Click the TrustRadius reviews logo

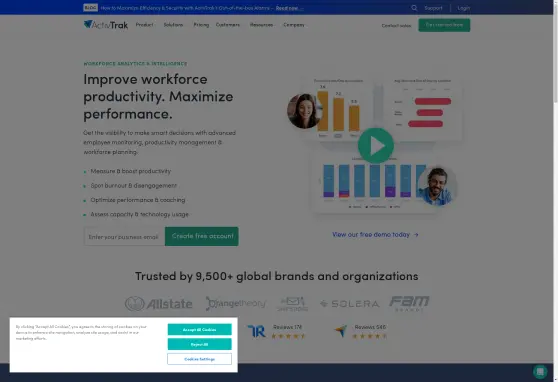[257, 331]
